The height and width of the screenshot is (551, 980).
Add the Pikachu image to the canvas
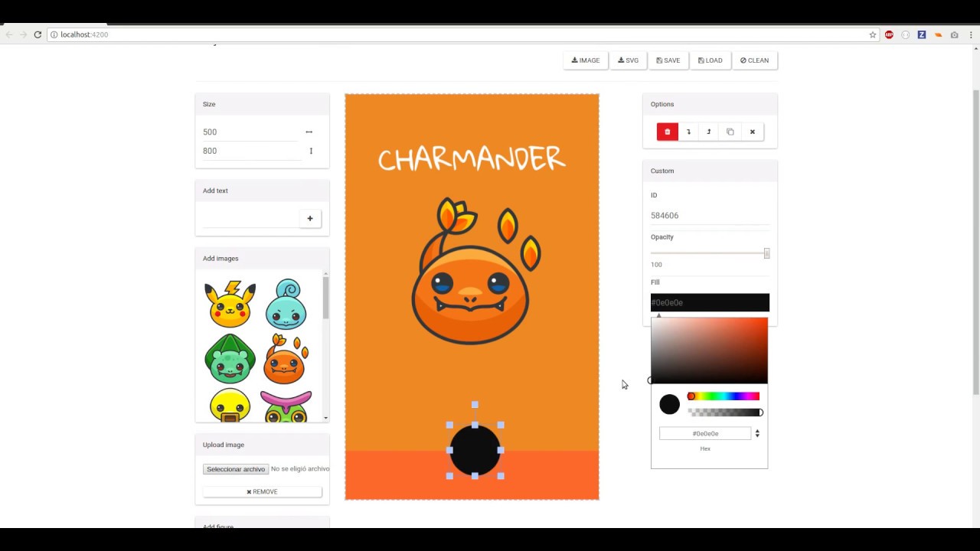pos(230,304)
